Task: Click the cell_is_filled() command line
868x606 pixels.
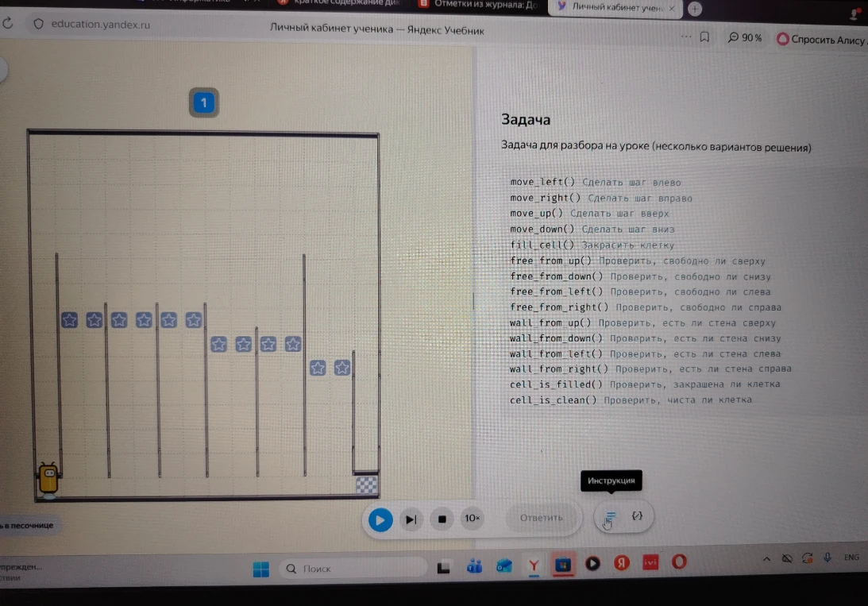Action: pyautogui.click(x=645, y=384)
